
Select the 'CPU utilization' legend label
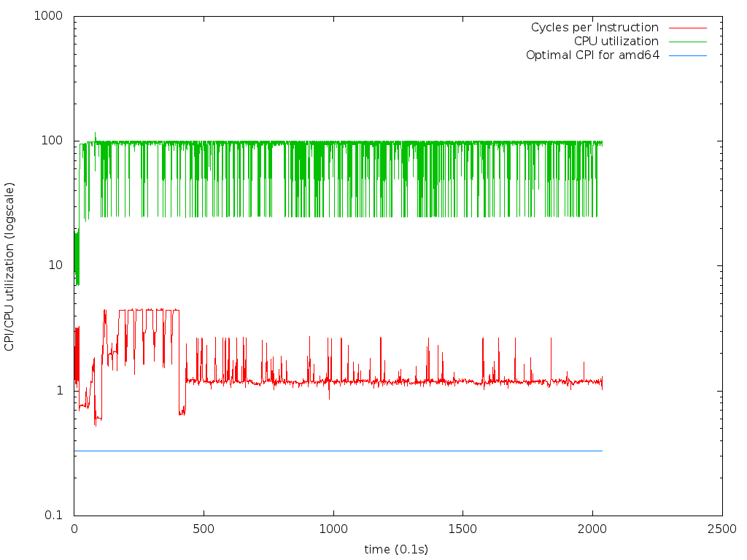click(x=616, y=42)
